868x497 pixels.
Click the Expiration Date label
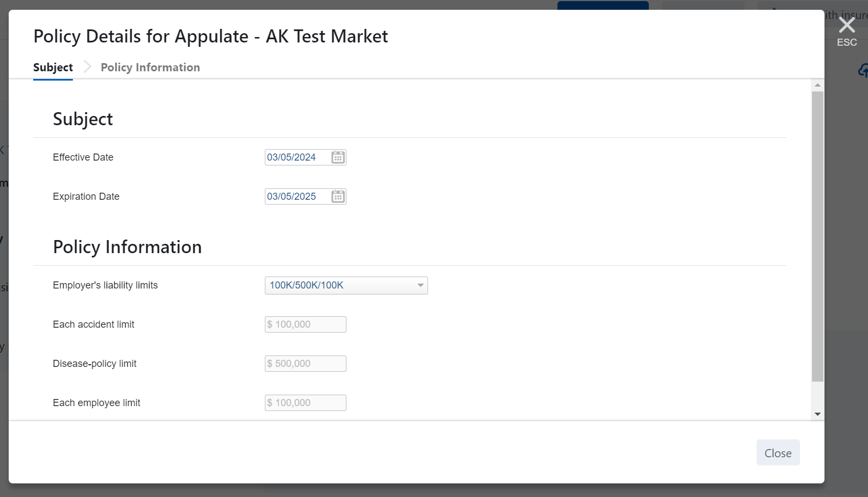(x=86, y=197)
